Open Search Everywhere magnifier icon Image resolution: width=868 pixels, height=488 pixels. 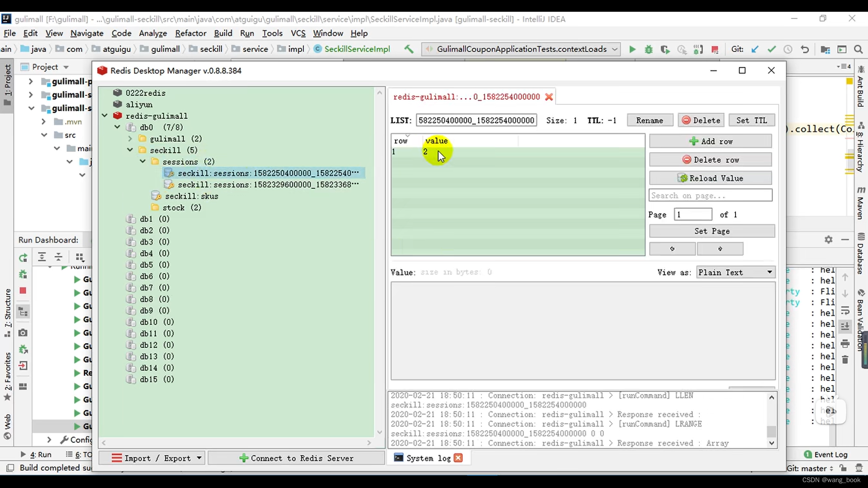click(858, 49)
